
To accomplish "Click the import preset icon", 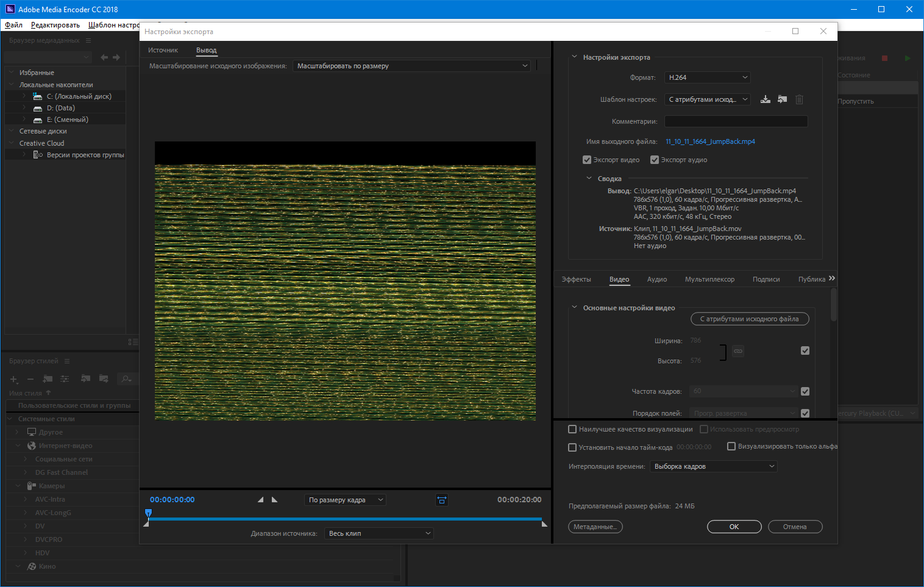I will [x=782, y=99].
